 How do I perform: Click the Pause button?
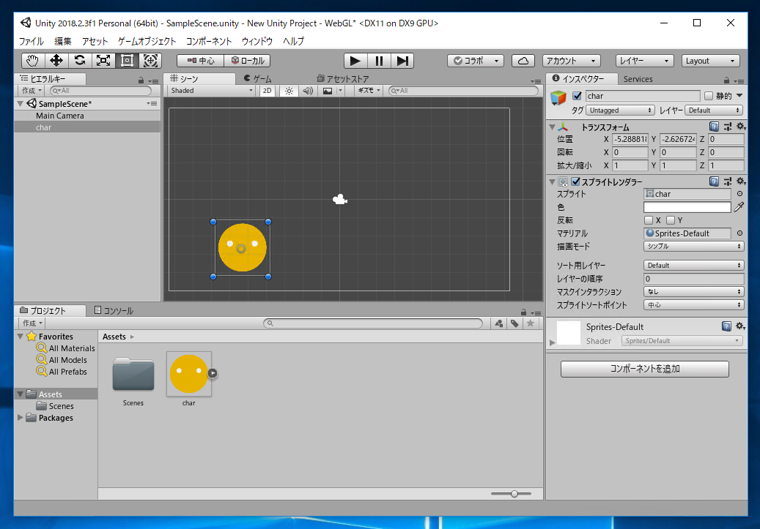(x=379, y=61)
